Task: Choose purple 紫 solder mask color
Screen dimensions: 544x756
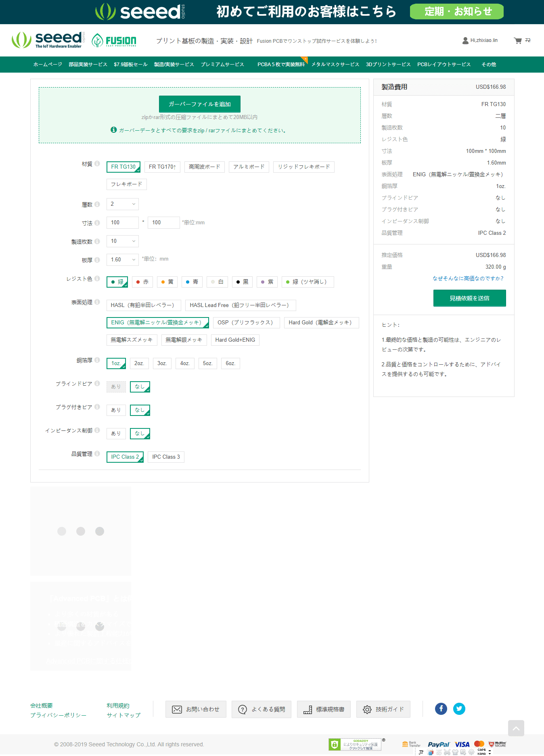Action: click(268, 282)
